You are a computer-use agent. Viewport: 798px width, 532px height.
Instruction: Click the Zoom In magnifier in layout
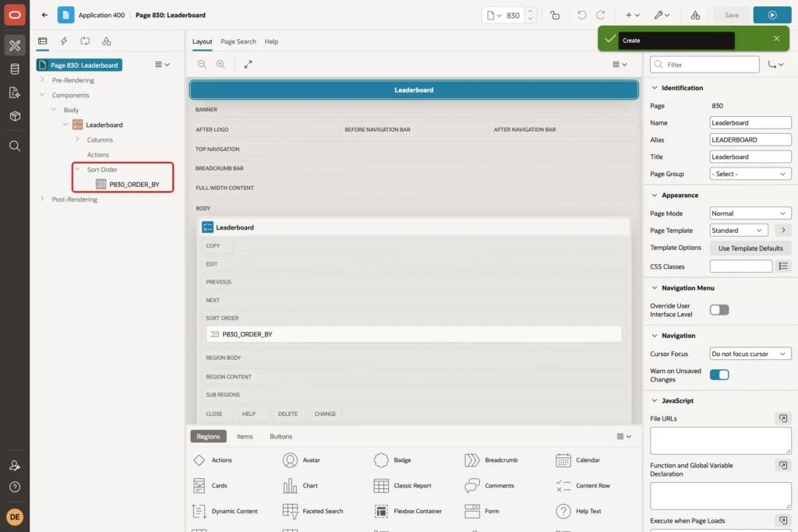221,64
